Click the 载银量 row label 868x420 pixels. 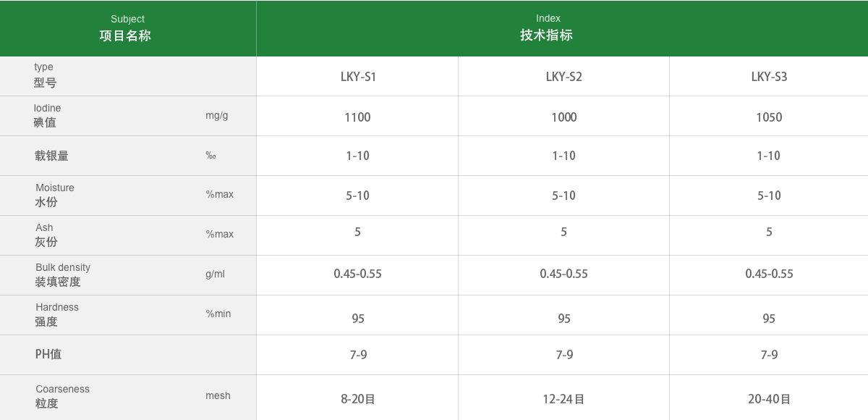[51, 156]
